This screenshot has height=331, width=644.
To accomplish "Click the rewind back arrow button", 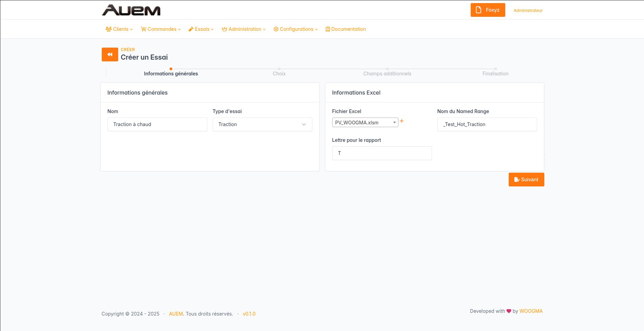I will (110, 54).
